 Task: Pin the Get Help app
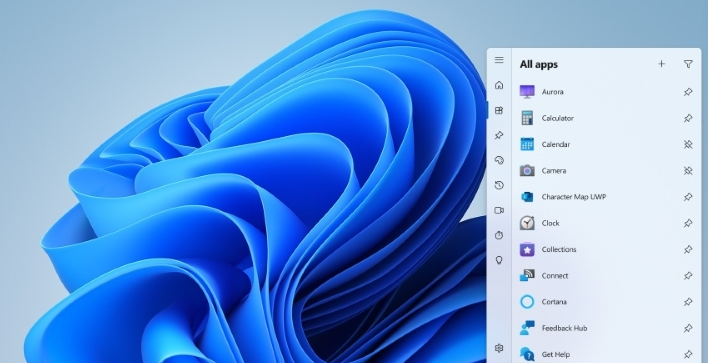click(688, 354)
